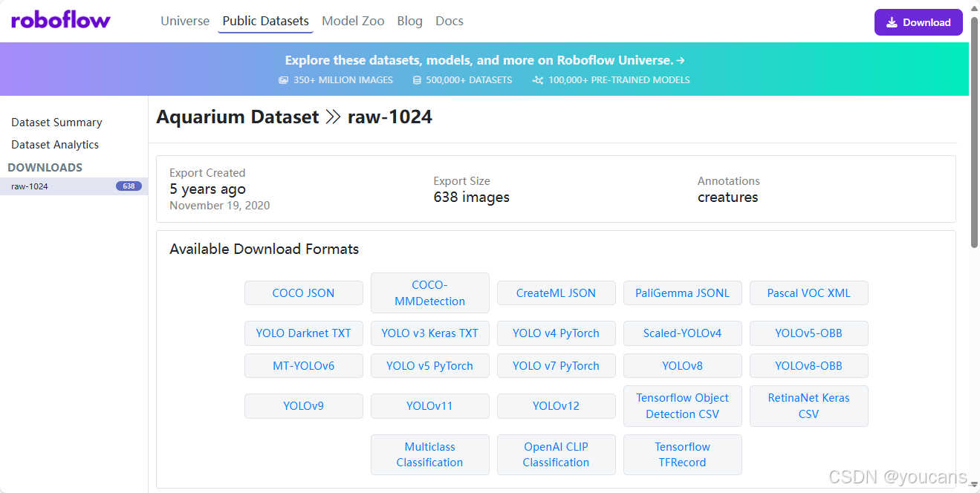Viewport: 980px width, 493px height.
Task: Choose OpenAI CLIP Classification format
Action: pos(556,454)
